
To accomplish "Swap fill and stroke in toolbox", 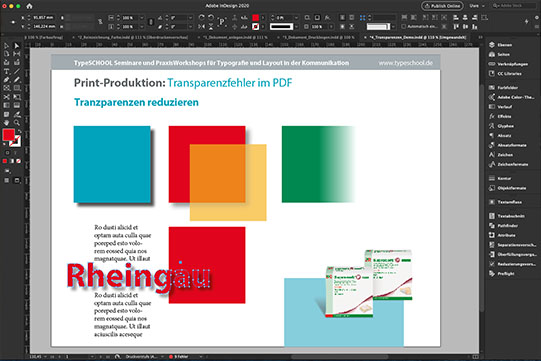I will (20, 131).
